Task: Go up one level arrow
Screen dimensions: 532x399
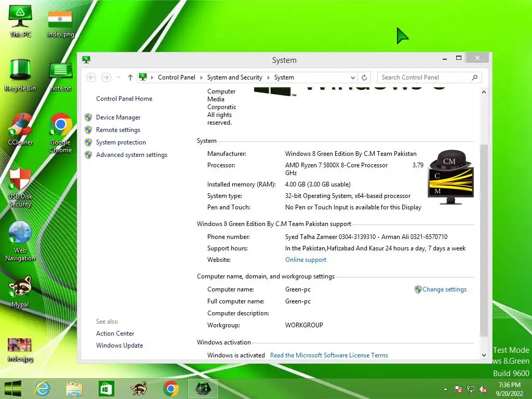Action: 130,77
